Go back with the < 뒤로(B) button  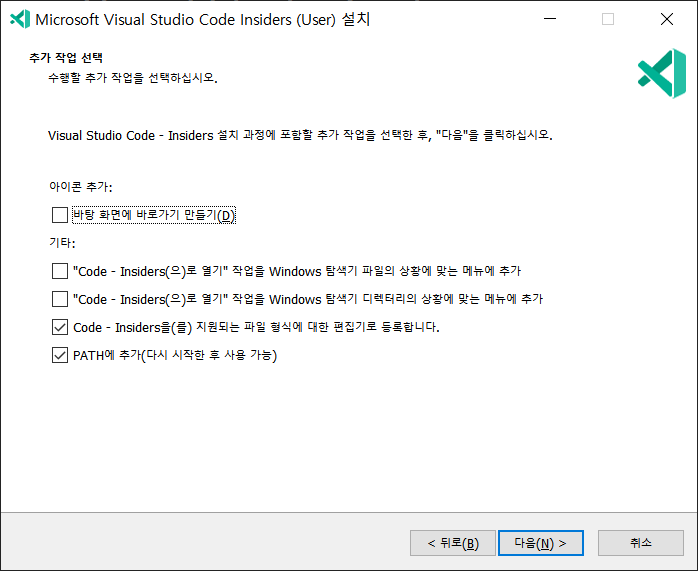(453, 543)
